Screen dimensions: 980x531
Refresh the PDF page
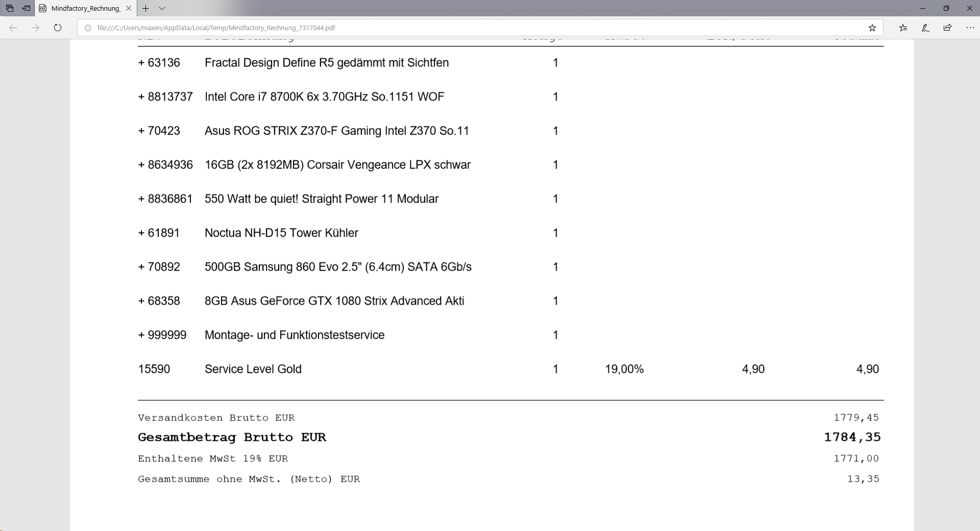[58, 28]
